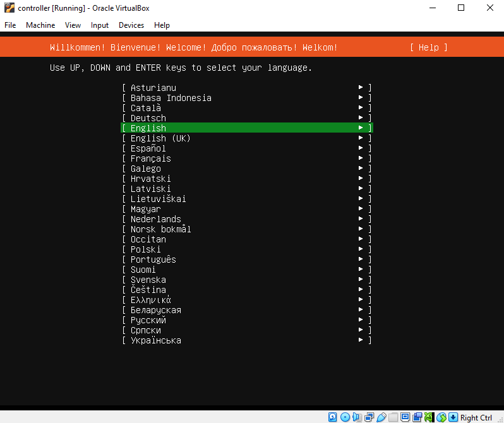
Task: Open the Machine menu
Action: tap(40, 25)
